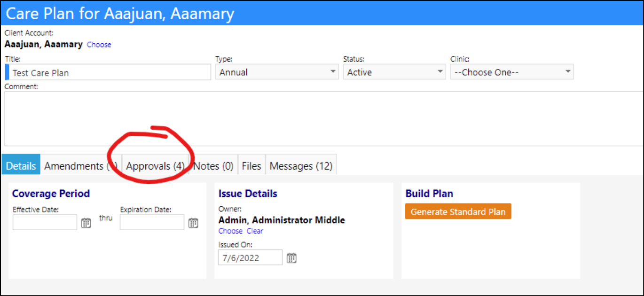Select the Details tab
Screen dimensions: 644x296
pyautogui.click(x=21, y=166)
